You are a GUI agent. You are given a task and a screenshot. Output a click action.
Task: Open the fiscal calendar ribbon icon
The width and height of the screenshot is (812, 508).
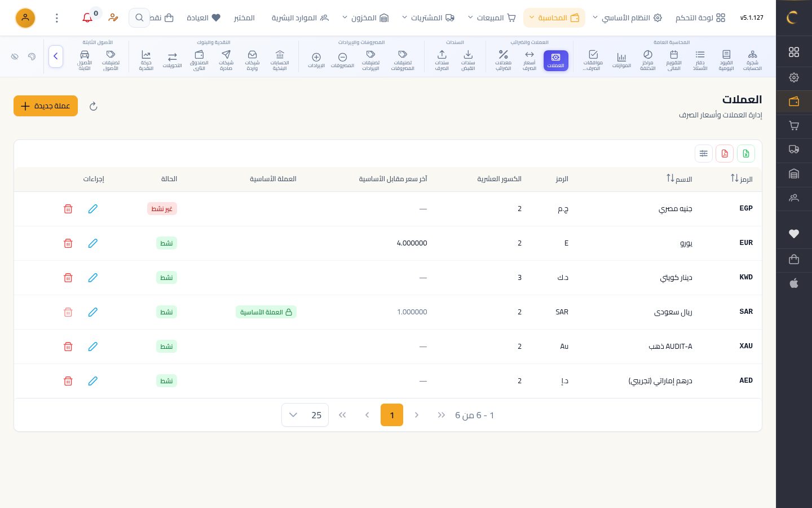(x=674, y=60)
